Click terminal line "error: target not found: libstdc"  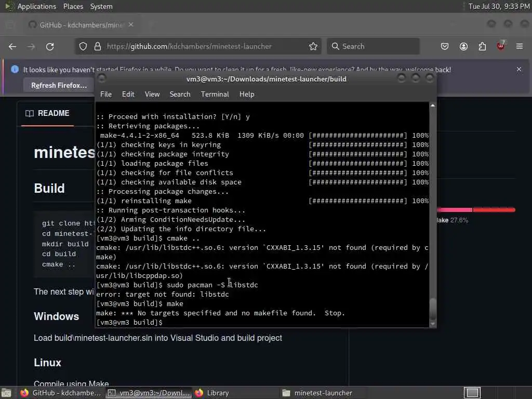163,294
